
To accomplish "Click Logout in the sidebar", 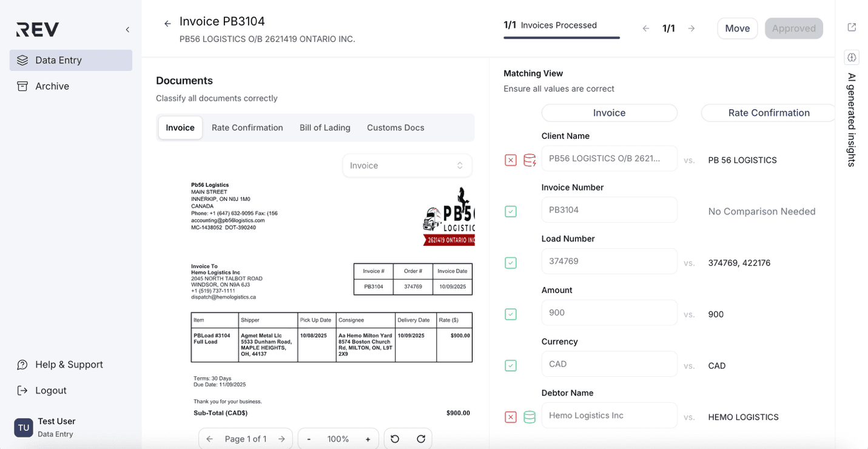I will [x=51, y=390].
